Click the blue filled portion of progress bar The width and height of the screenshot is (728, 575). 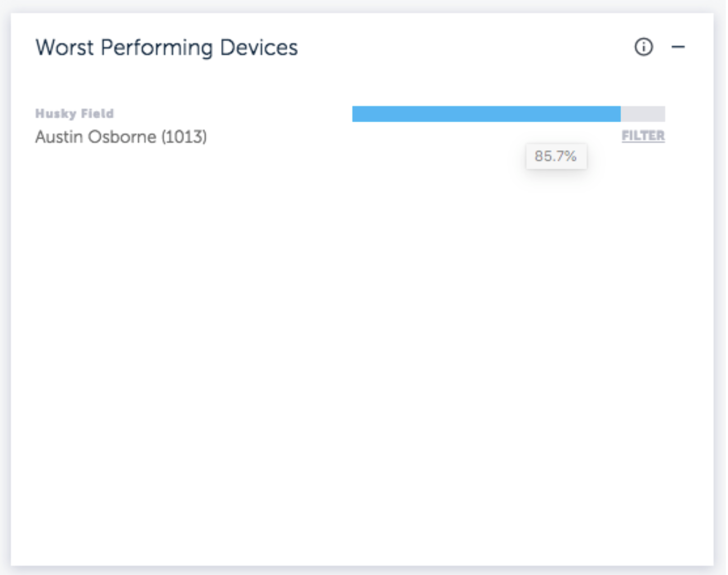[486, 114]
